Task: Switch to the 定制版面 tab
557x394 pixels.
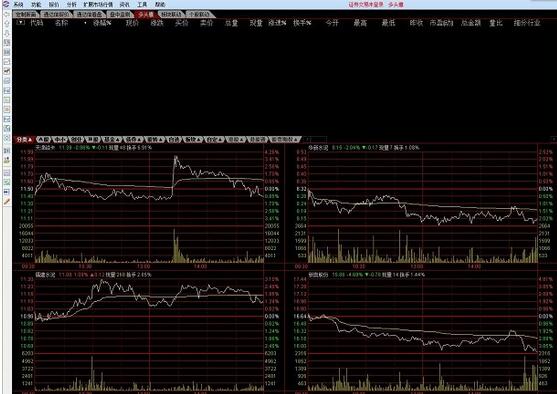Action: click(x=26, y=15)
